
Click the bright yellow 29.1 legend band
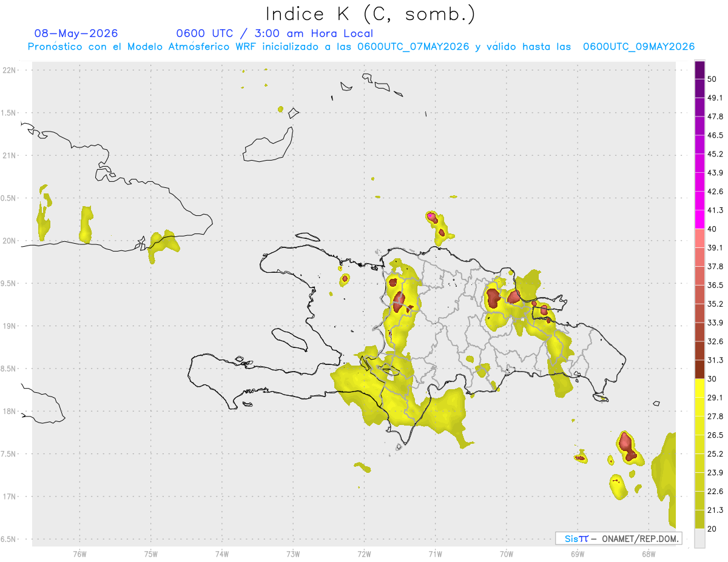(699, 388)
